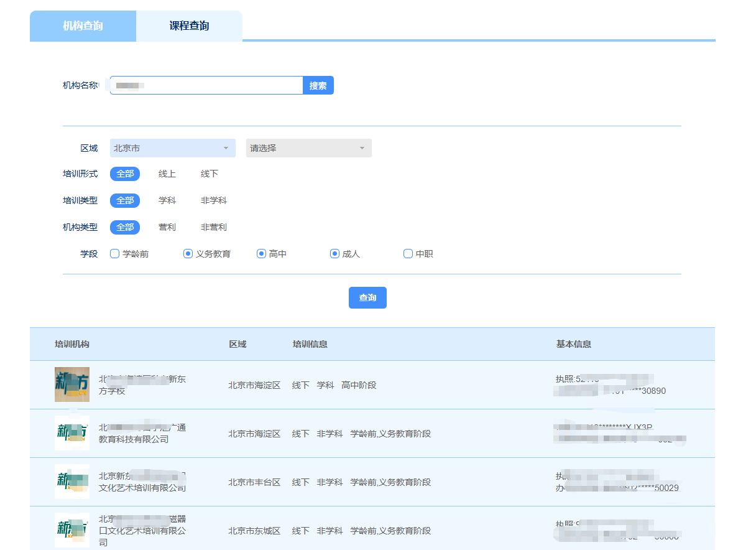
Task: Select 非学科 training type
Action: (x=214, y=201)
